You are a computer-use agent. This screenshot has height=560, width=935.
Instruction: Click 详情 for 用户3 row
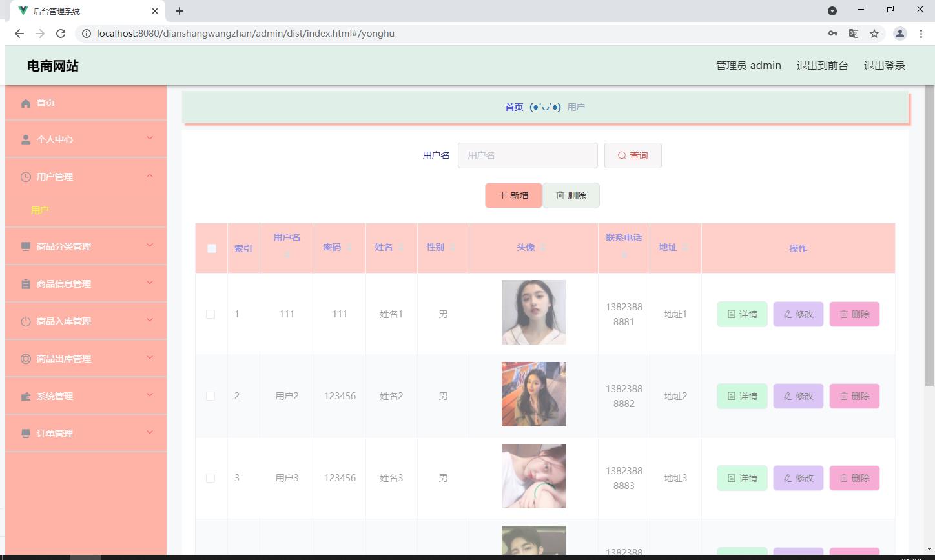[742, 478]
